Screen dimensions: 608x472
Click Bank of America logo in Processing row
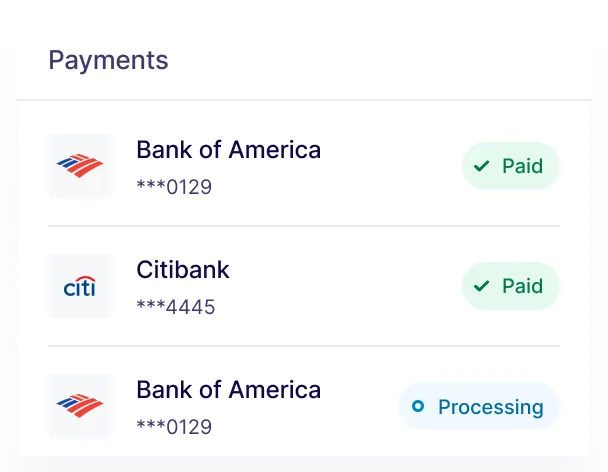(80, 406)
